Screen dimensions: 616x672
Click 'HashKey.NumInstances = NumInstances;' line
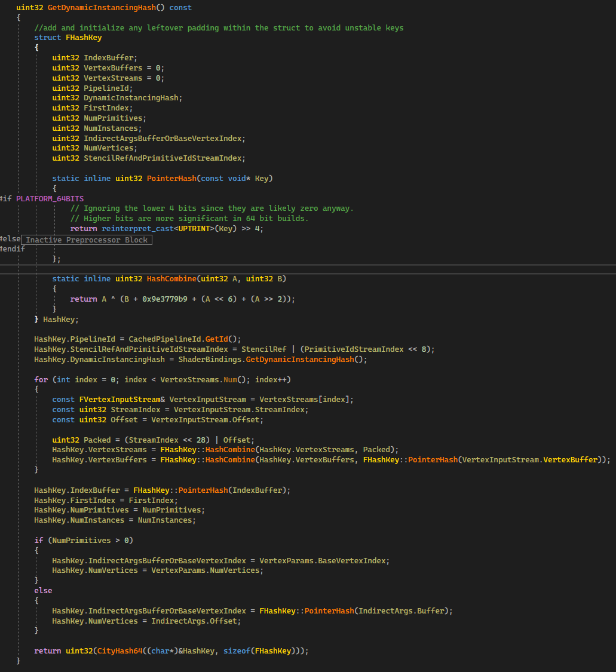(x=115, y=521)
